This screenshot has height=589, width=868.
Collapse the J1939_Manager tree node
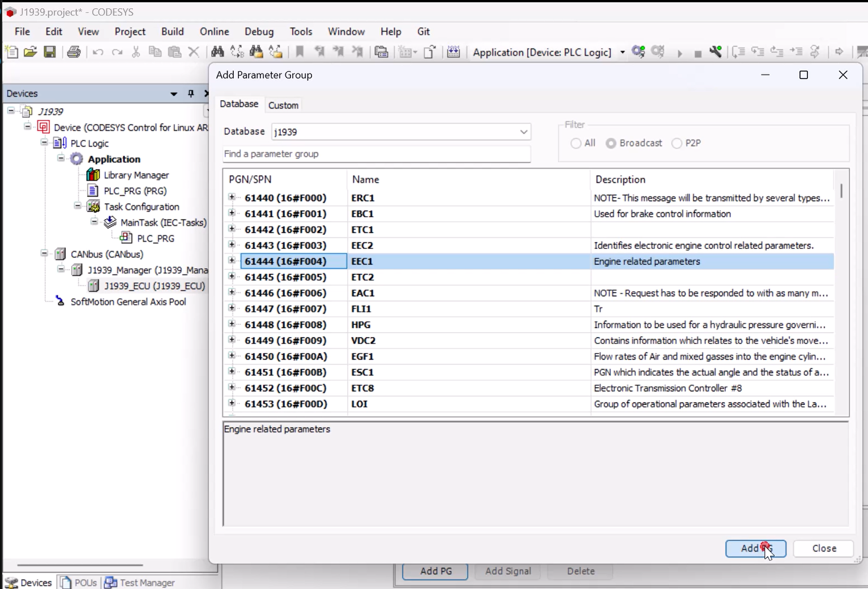click(61, 269)
